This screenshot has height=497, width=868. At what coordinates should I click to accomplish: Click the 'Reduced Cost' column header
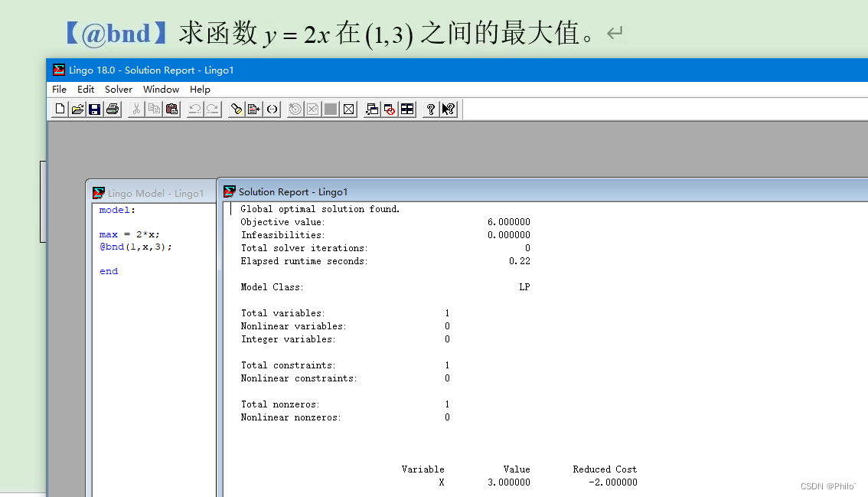pos(605,469)
